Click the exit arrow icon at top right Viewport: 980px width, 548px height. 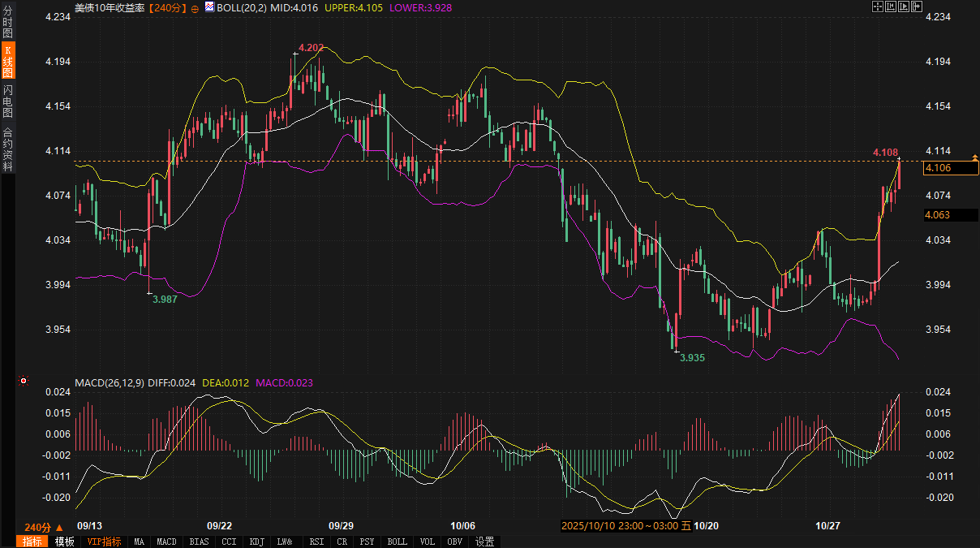(918, 6)
